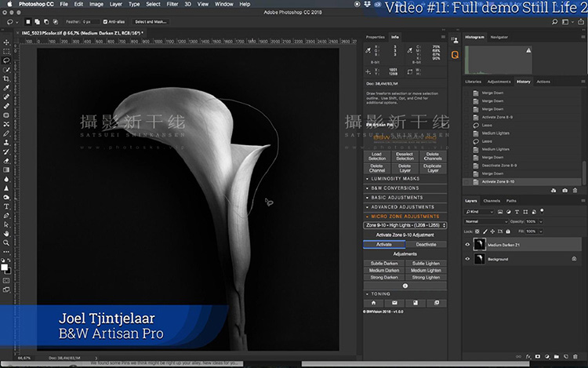
Task: Toggle the Anti-alias checkbox
Action: pos(105,22)
